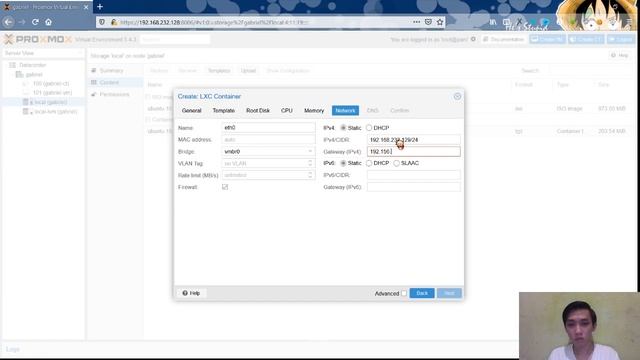640x360 pixels.
Task: Select IPv4 Static radio button
Action: (x=343, y=128)
